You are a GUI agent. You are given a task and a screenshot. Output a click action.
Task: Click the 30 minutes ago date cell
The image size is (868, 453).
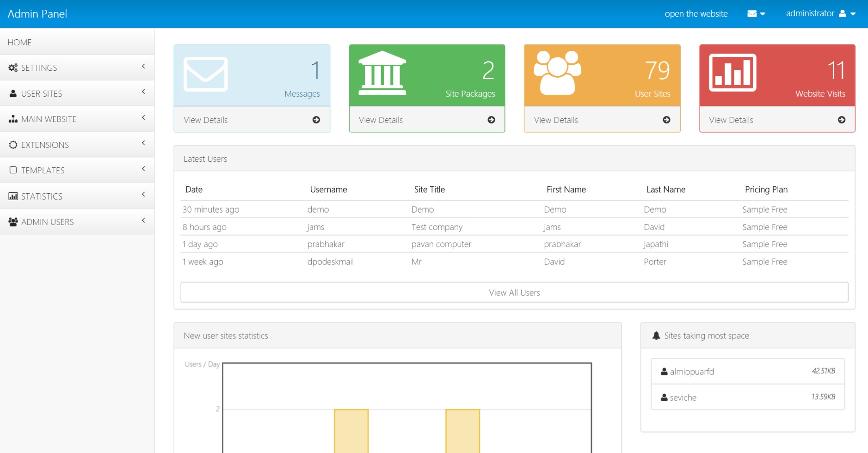tap(211, 209)
